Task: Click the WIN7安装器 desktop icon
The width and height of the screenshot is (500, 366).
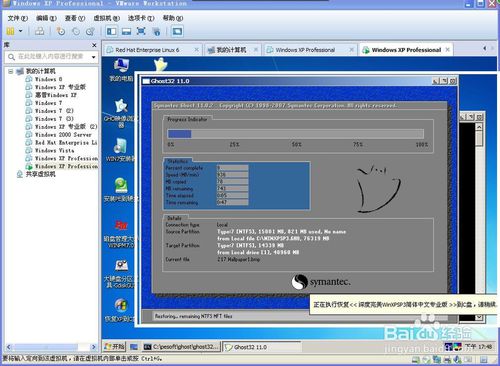Action: [x=120, y=150]
